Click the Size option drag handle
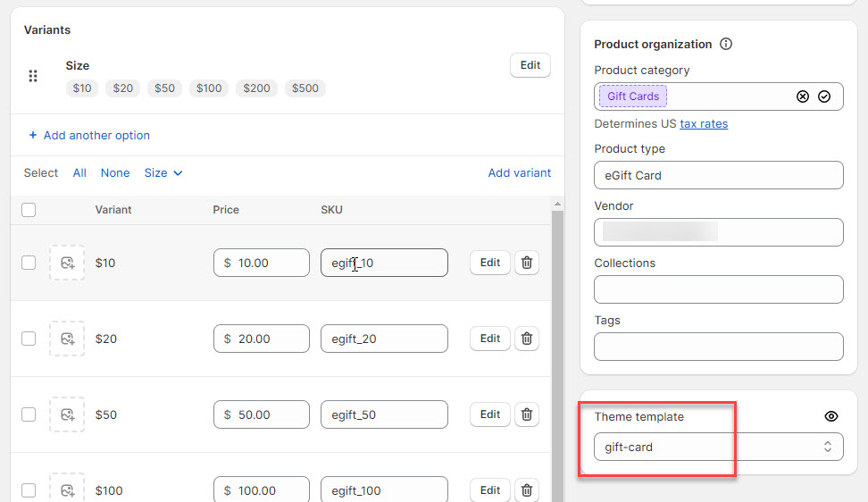Viewport: 868px width, 502px height. (x=33, y=76)
